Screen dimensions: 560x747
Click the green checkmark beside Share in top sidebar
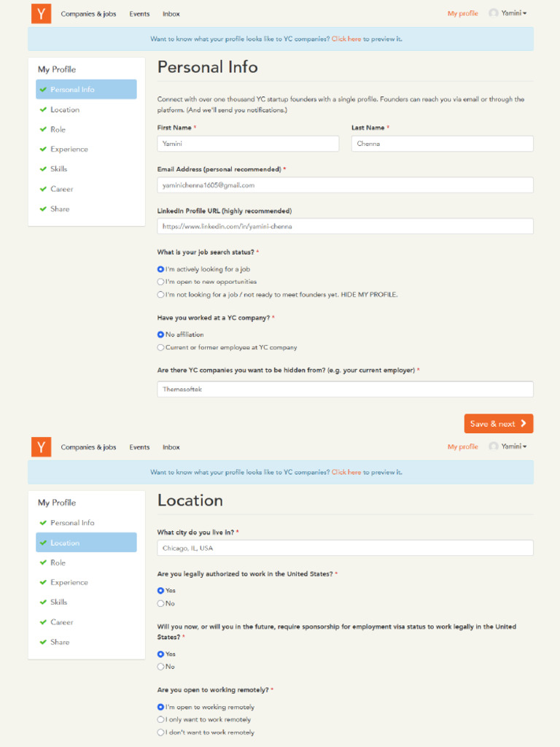coord(43,209)
